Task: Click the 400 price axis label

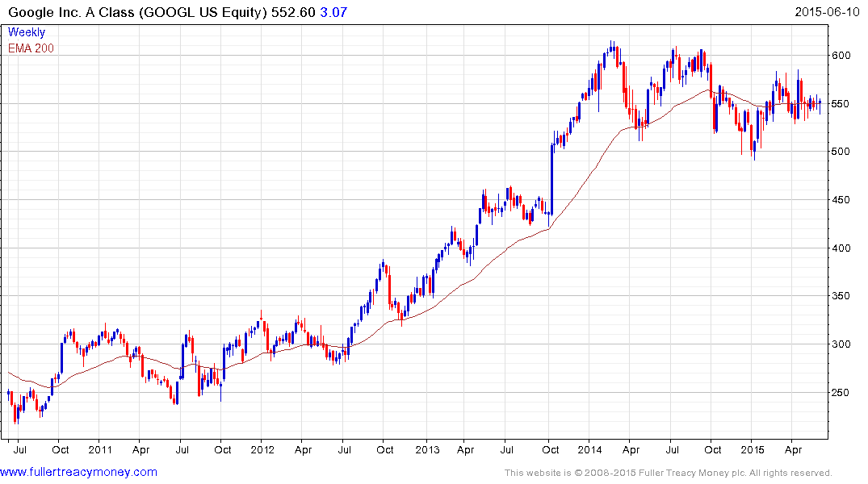Action: click(841, 248)
